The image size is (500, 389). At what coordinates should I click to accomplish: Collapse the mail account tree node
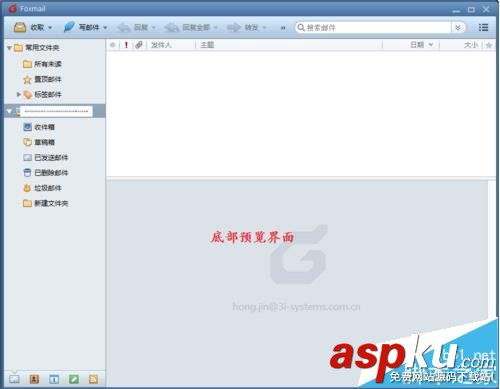[x=9, y=111]
